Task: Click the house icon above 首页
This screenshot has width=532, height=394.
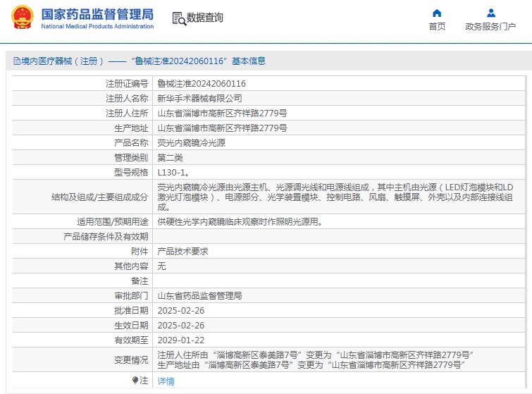Action: point(437,13)
